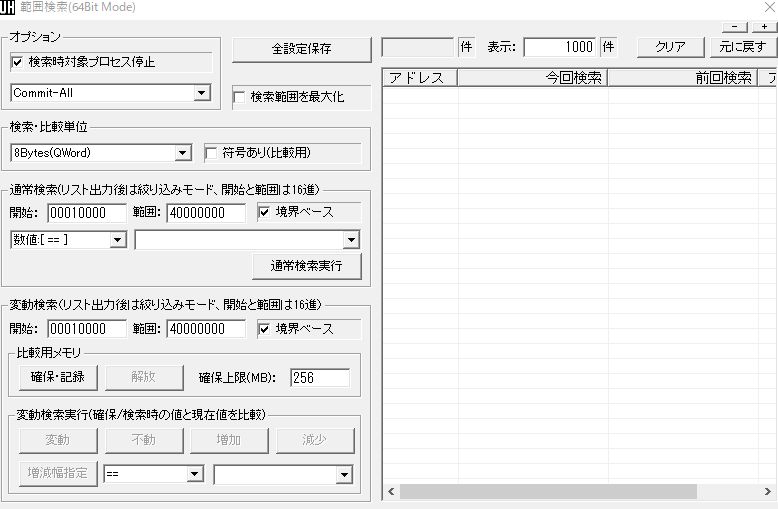Click the horizontal scrollbar left arrow
The height and width of the screenshot is (509, 778).
391,492
